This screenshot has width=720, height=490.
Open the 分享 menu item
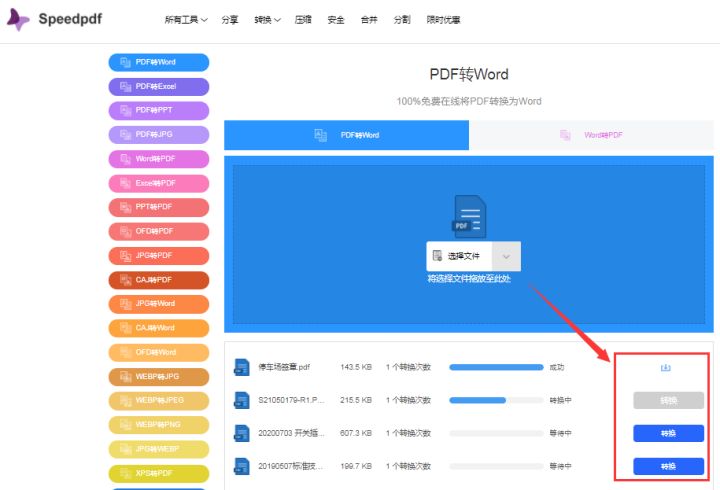point(230,20)
